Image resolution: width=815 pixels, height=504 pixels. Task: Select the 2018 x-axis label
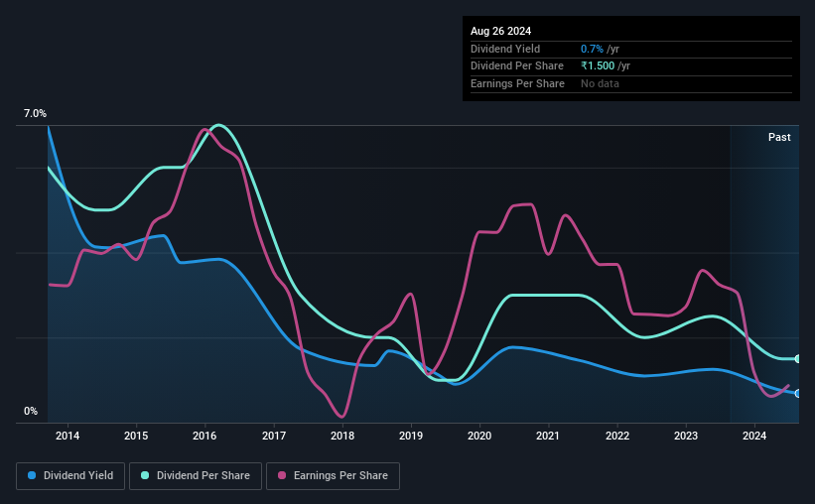click(x=342, y=436)
